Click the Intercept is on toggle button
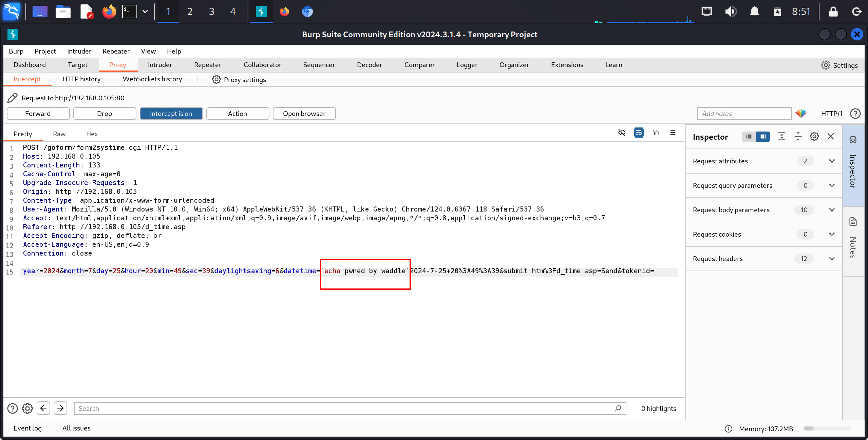868x440 pixels. [170, 113]
